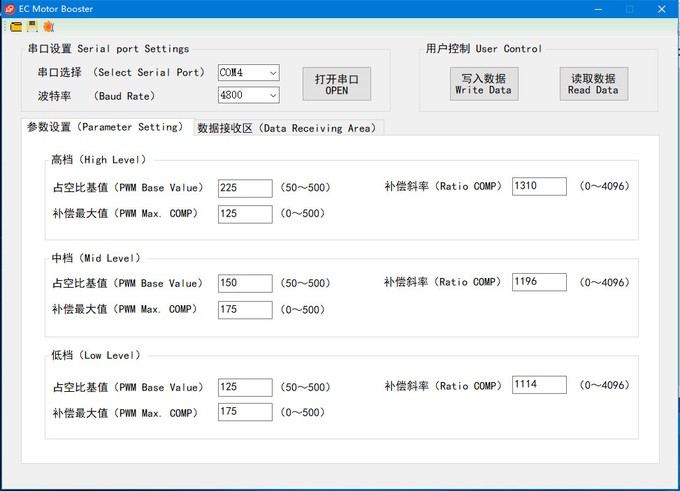Click High Level Ratio COMP field 1310
Viewport: 680px width, 491px height.
pyautogui.click(x=539, y=187)
